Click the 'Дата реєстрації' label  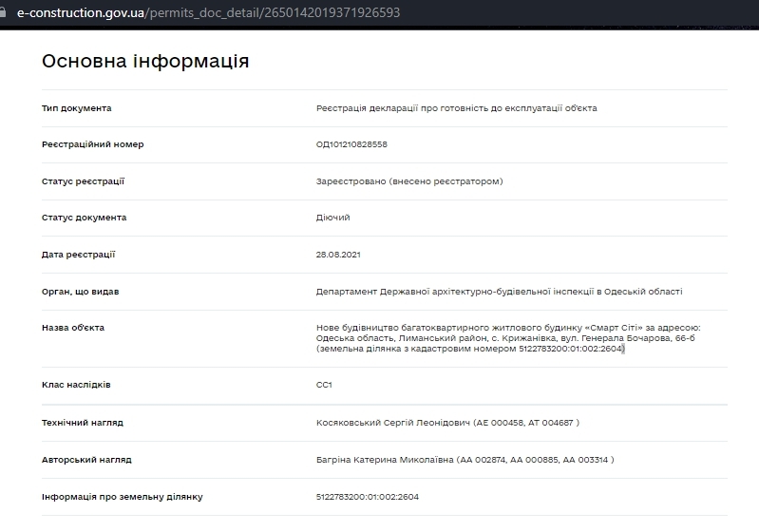pyautogui.click(x=79, y=255)
